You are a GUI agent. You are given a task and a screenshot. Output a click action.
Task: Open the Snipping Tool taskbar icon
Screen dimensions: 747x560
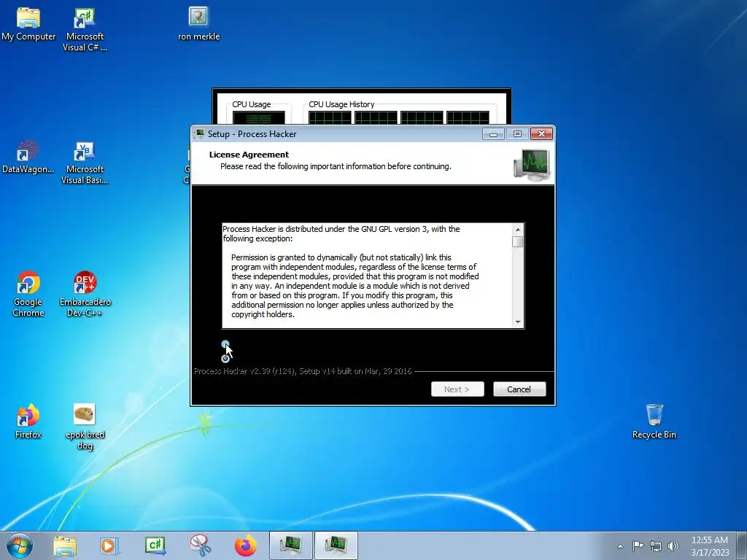coord(200,545)
